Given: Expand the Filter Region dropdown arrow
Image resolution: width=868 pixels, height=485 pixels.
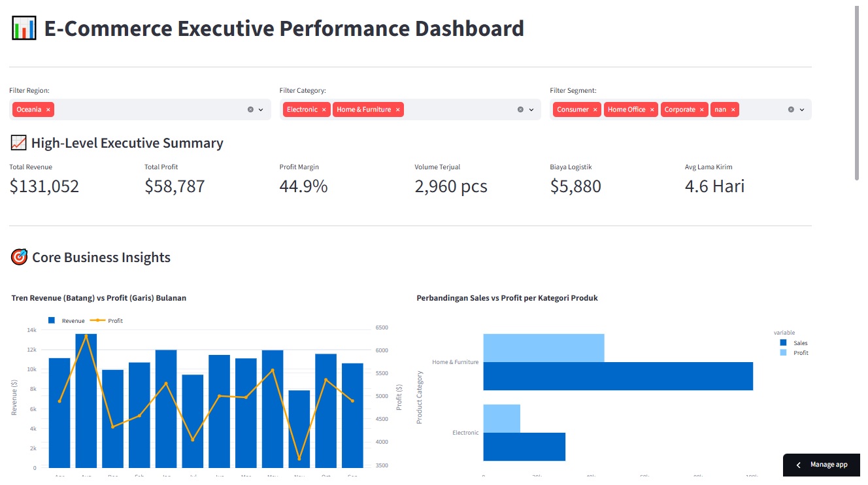Looking at the screenshot, I should tap(261, 110).
